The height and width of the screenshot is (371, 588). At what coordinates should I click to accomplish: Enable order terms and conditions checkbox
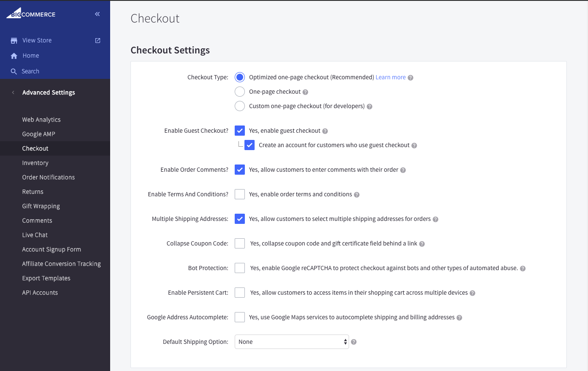[x=240, y=194]
